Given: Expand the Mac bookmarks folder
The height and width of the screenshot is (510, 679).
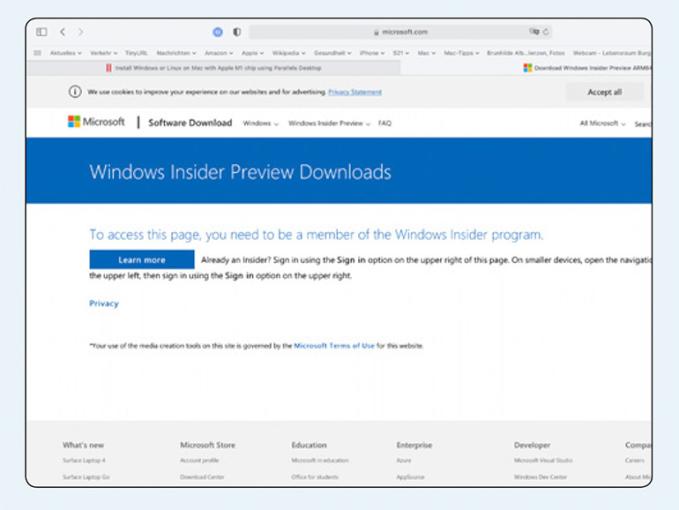Looking at the screenshot, I should tap(427, 53).
